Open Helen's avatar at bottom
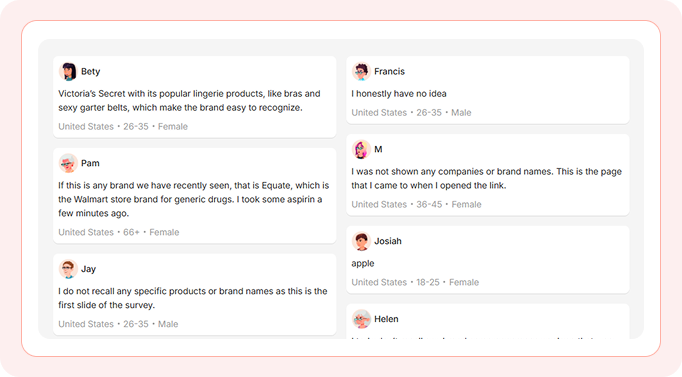The width and height of the screenshot is (682, 377). tap(361, 319)
